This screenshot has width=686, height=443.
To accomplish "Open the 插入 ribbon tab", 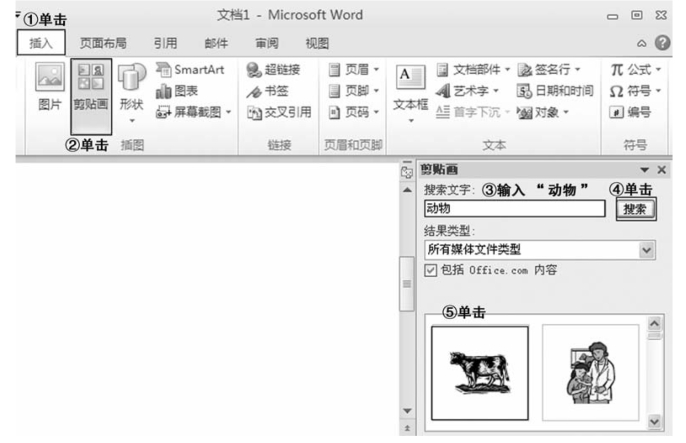I will pos(41,43).
